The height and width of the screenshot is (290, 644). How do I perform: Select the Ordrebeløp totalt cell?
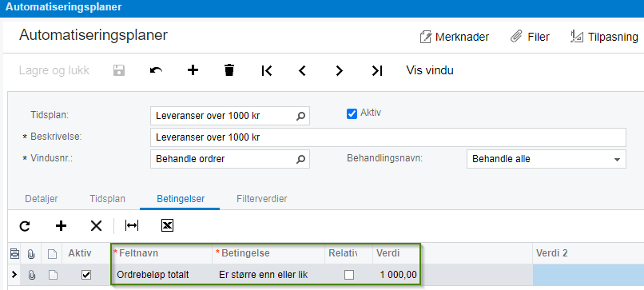161,275
